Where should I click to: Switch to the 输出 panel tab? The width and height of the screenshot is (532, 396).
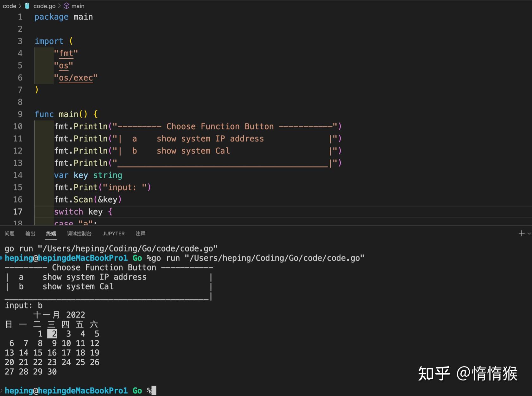[x=30, y=233]
